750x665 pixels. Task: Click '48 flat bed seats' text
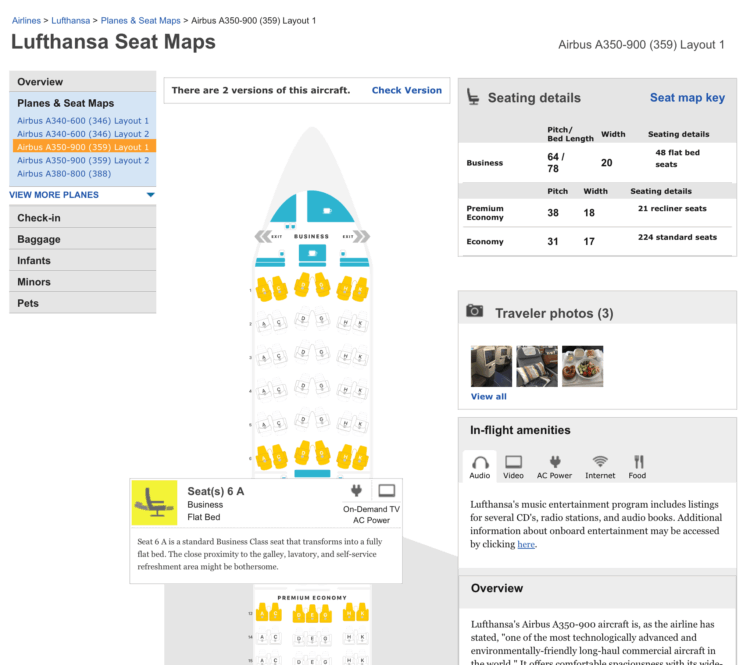pyautogui.click(x=677, y=158)
